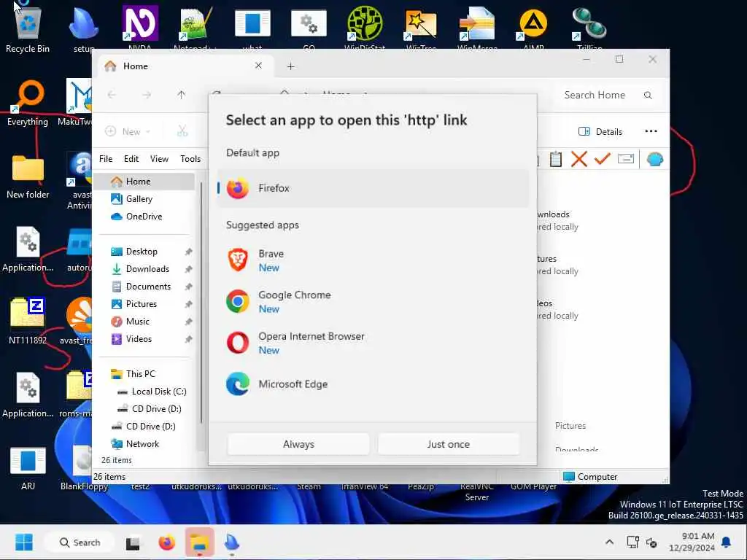Select Microsoft Edge in the app list
This screenshot has width=747, height=560.
[373, 384]
